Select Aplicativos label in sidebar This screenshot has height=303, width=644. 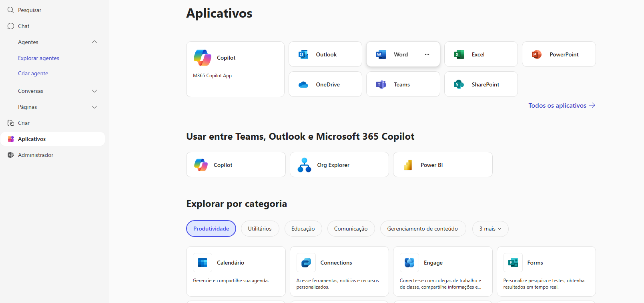point(32,139)
